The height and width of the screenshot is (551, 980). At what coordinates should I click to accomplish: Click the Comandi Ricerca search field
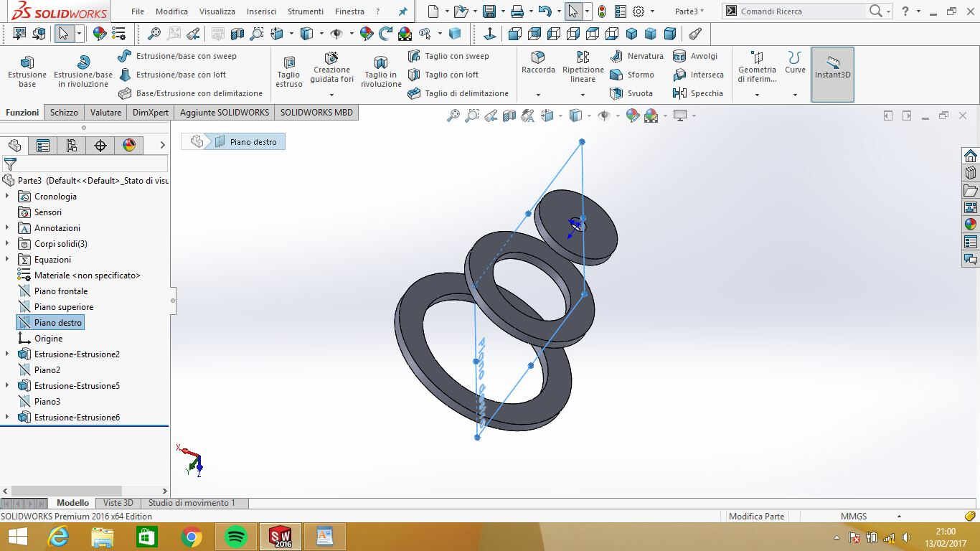point(801,11)
